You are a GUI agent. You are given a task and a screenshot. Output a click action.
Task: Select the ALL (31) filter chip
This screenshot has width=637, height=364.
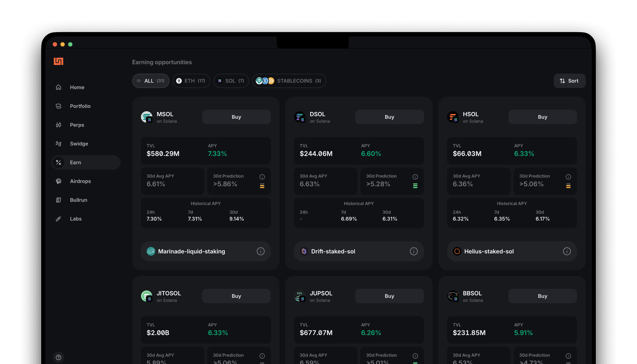[151, 81]
